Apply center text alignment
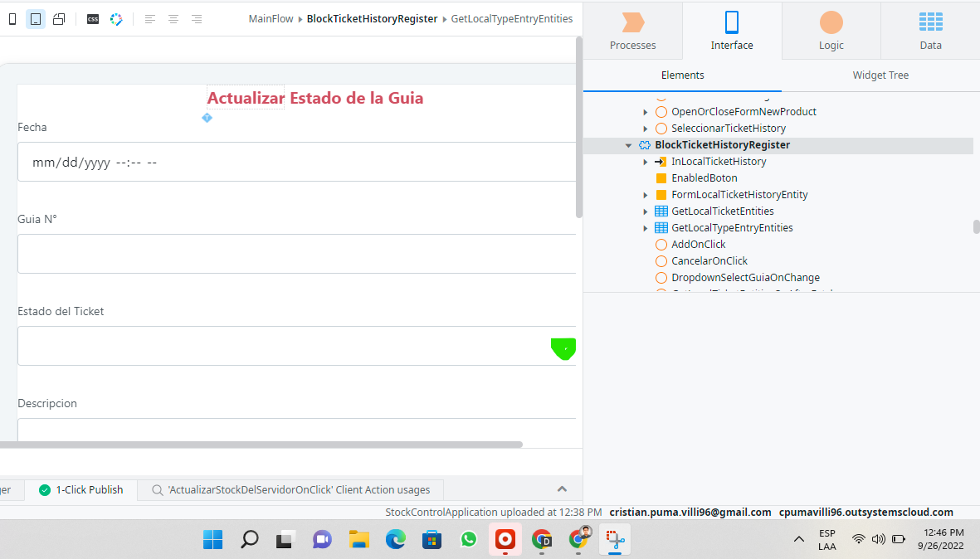 pos(173,18)
